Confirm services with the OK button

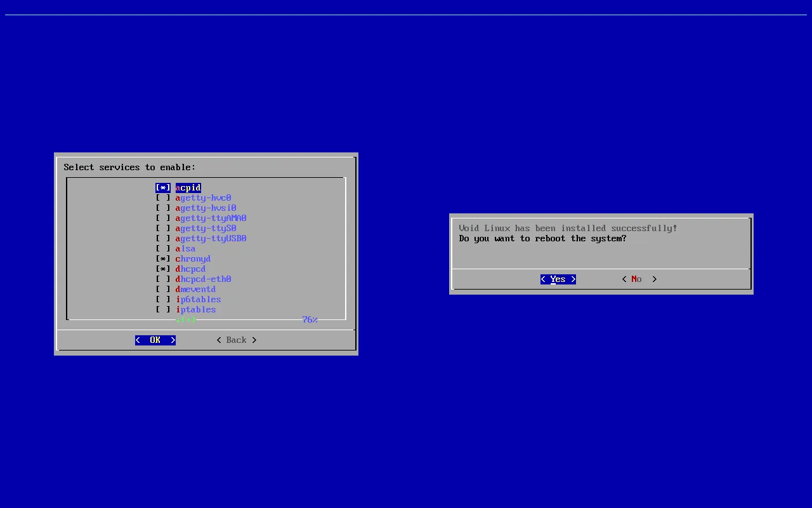[x=155, y=340]
